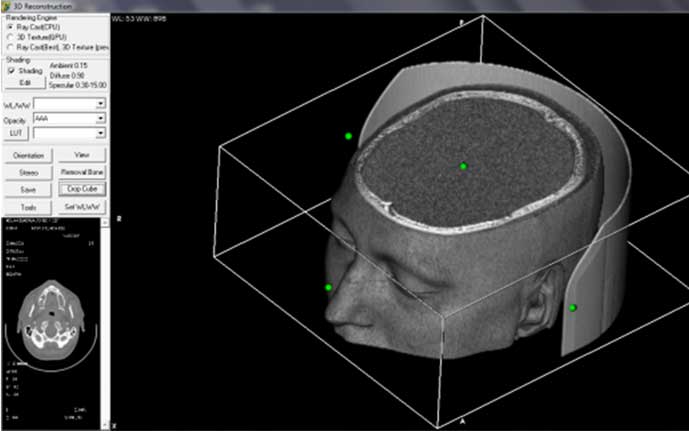This screenshot has width=689, height=431.
Task: Select 3D Texture(GPU) rendering engine
Action: coord(9,36)
